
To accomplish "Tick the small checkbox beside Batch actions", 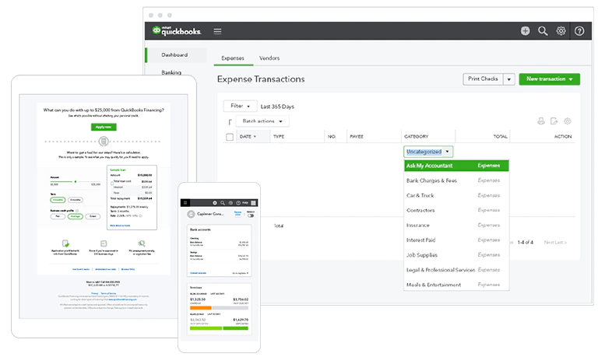I will click(x=230, y=122).
